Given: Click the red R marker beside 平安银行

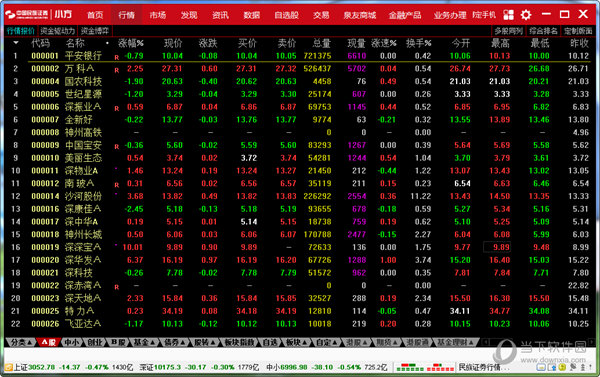Looking at the screenshot, I should [117, 57].
